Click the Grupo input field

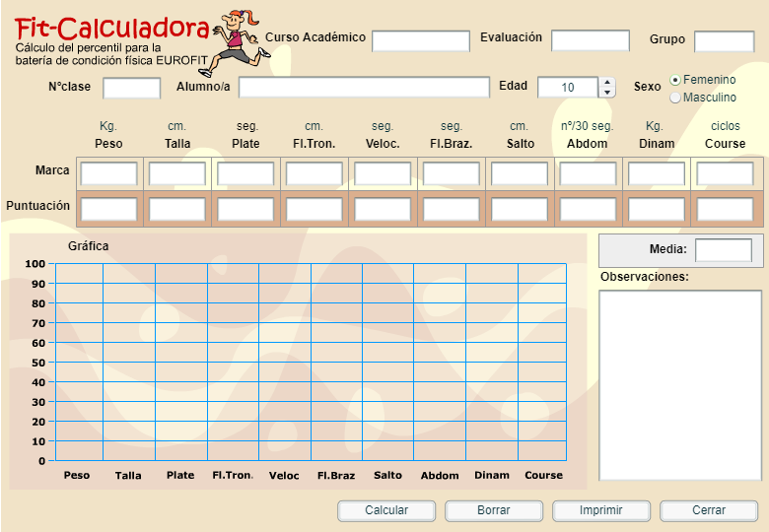pyautogui.click(x=724, y=41)
